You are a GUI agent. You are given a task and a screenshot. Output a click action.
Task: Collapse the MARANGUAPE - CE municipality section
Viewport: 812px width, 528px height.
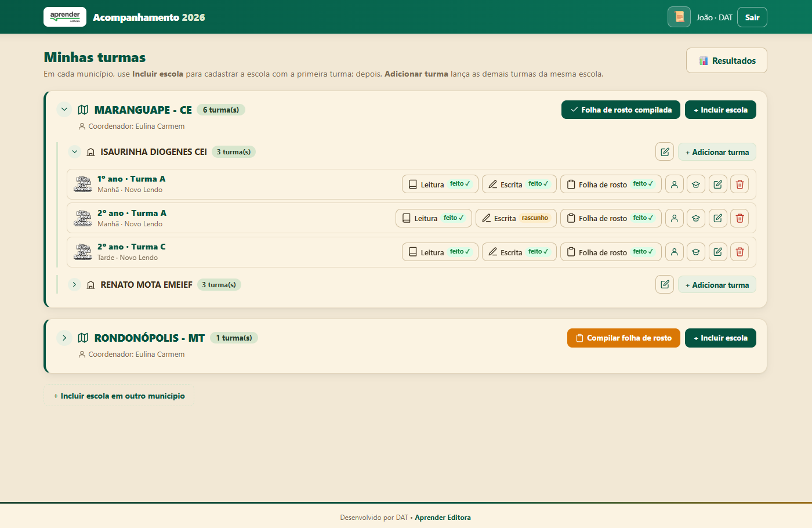click(64, 110)
